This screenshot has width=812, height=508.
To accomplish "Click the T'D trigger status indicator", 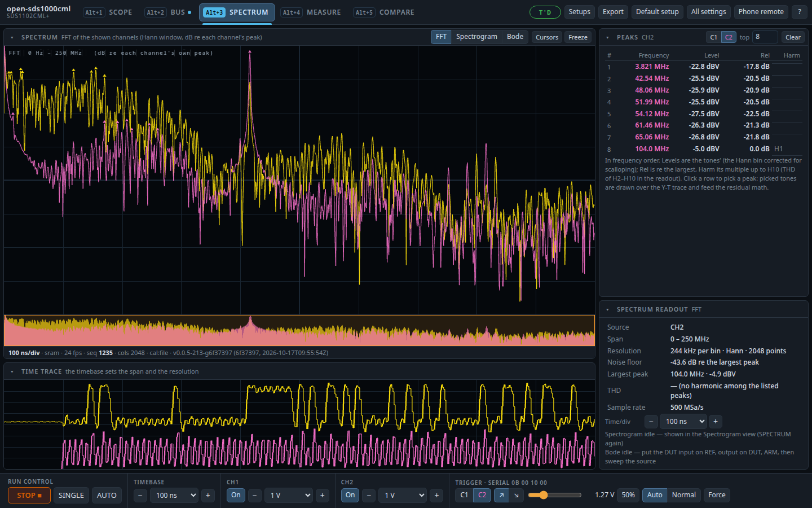I will [545, 12].
